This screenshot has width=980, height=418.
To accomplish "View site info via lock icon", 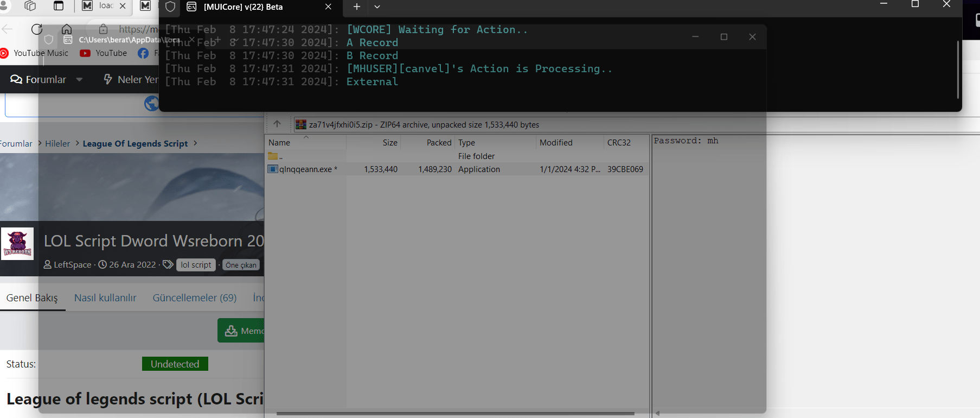I will [103, 29].
